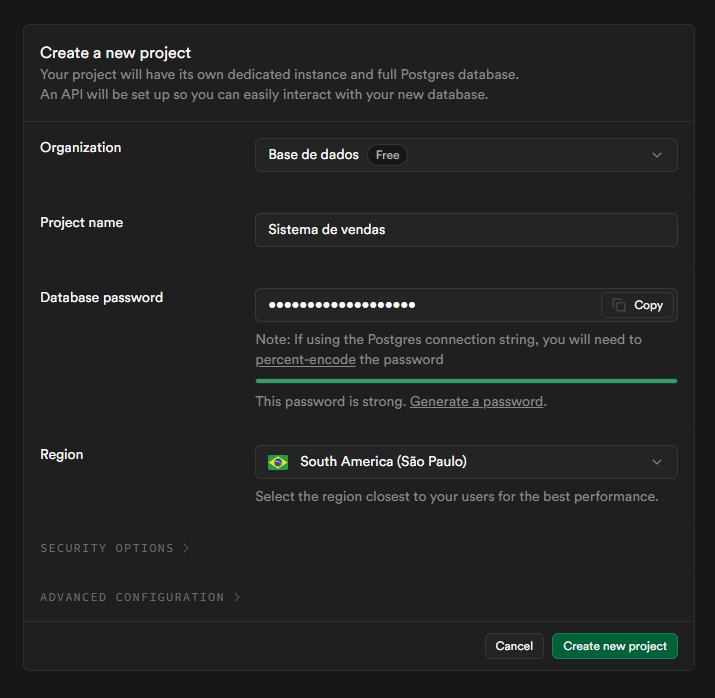Open the Region dropdown chevron
715x698 pixels.
(657, 462)
